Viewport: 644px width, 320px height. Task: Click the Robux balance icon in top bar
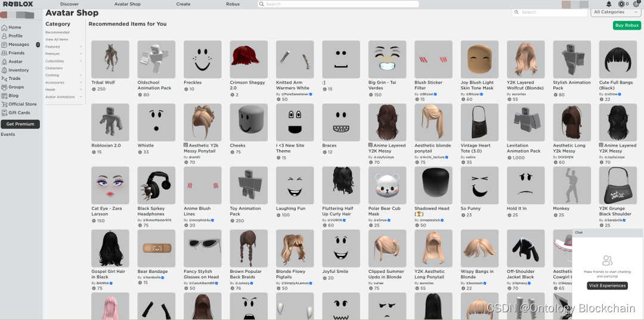(621, 4)
